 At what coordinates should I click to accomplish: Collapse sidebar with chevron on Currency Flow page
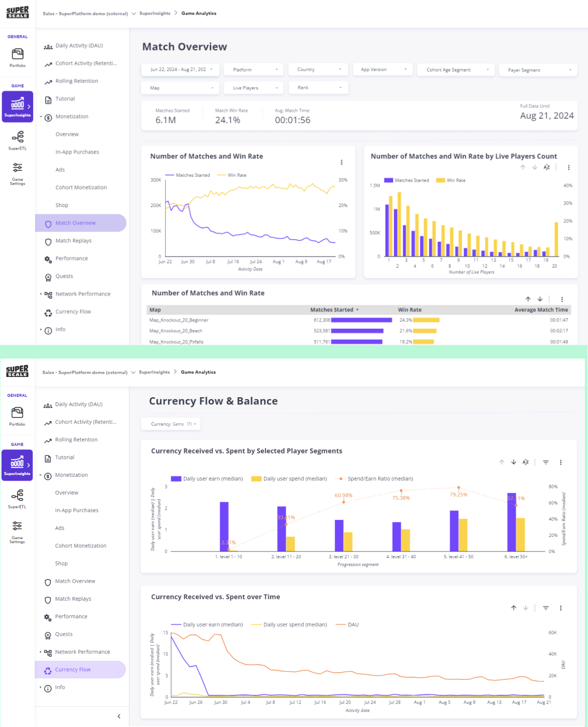[x=119, y=716]
